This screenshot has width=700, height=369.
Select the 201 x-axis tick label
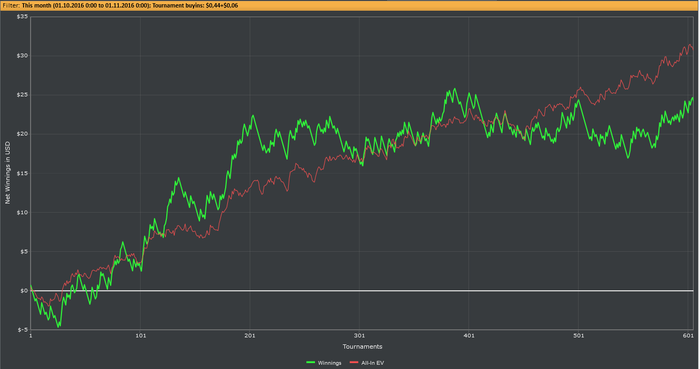click(x=250, y=336)
